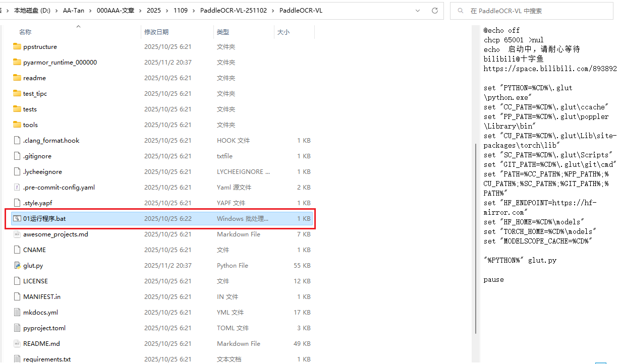The width and height of the screenshot is (619, 364).
Task: Click the 01运行程序.bat batch file icon
Action: (17, 219)
